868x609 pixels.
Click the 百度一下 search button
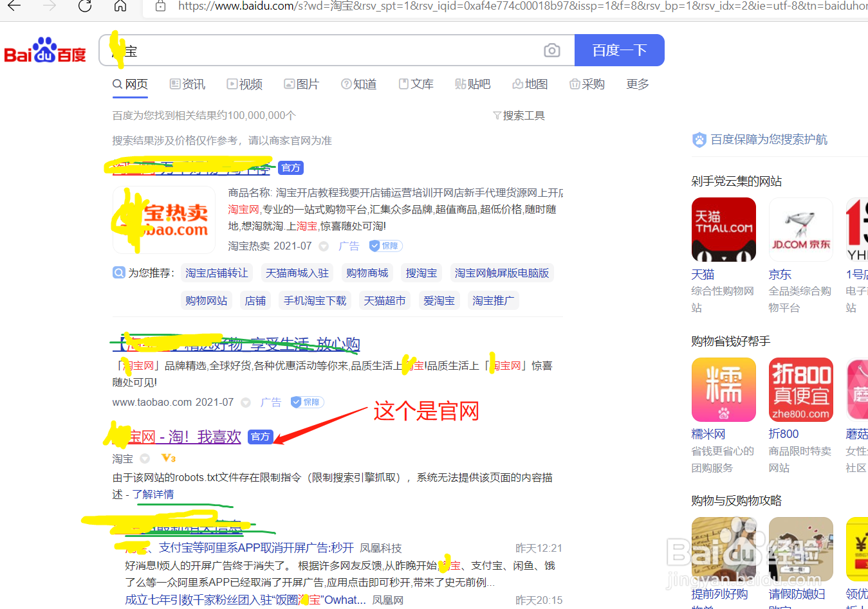pos(620,50)
